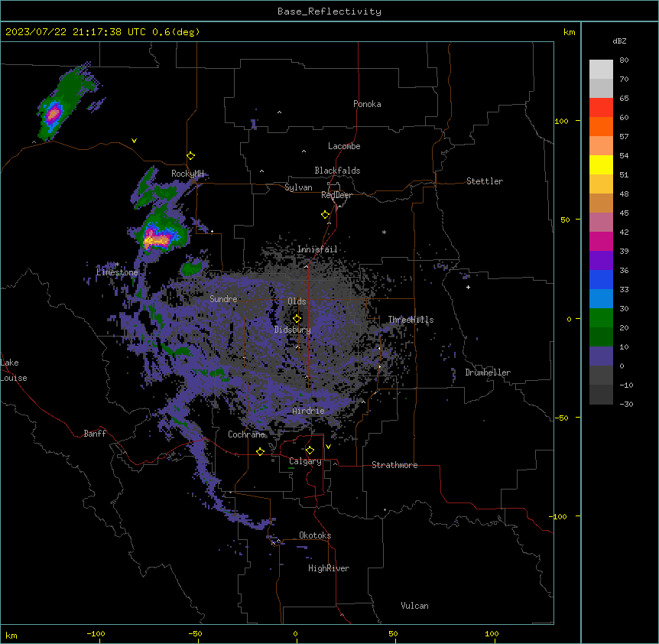659x644 pixels.
Task: Click the Sylvan label
Action: (298, 187)
